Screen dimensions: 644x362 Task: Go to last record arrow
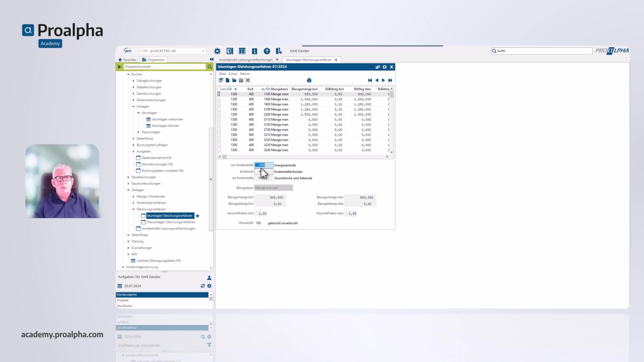pos(390,80)
